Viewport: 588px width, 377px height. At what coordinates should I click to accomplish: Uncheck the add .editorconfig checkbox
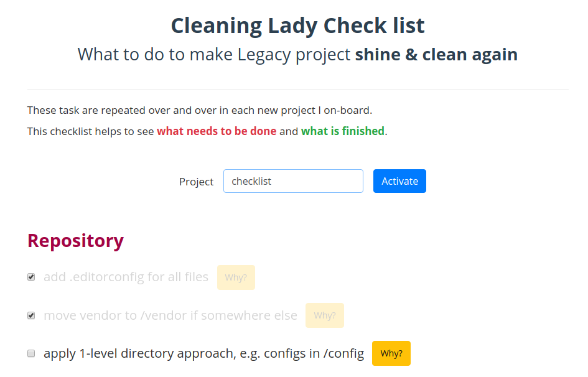click(x=31, y=277)
